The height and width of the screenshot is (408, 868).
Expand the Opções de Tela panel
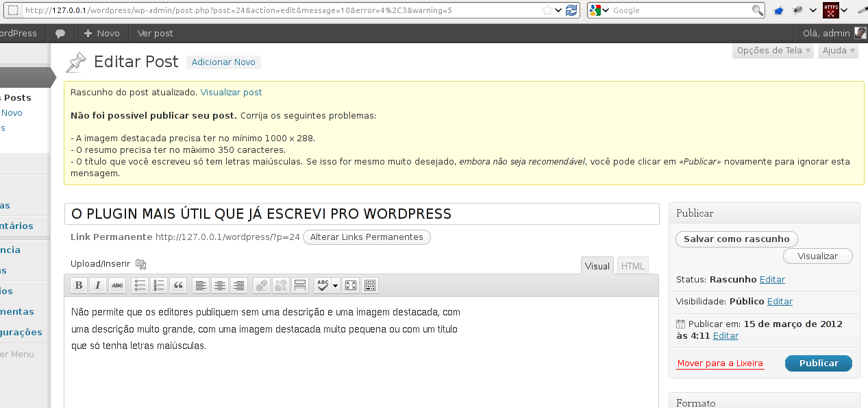tap(773, 51)
